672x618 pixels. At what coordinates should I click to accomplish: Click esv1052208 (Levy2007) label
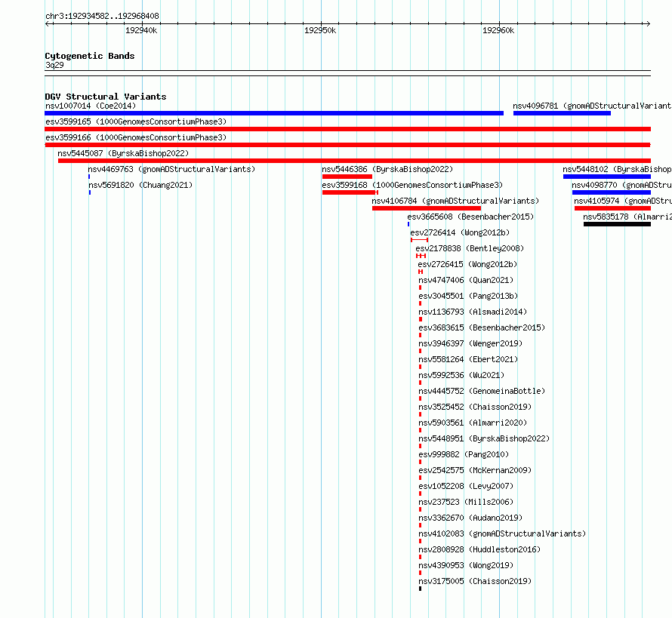466,486
